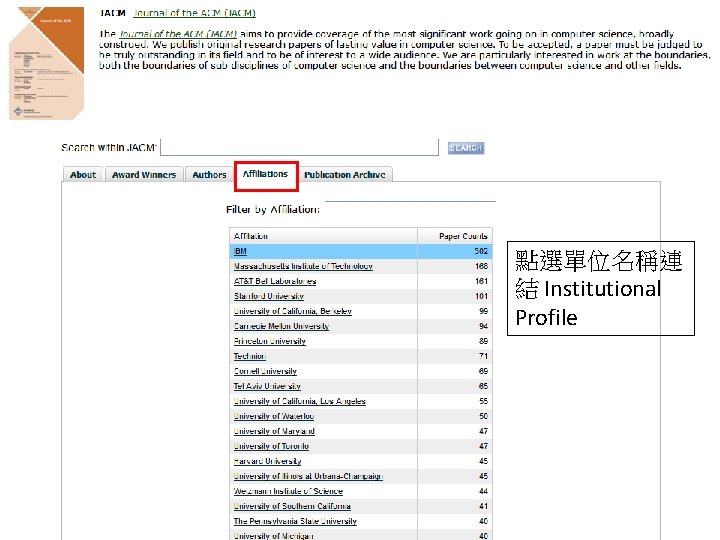
Task: Follow the italic Journal of the ACM link in description
Action: tap(178, 34)
